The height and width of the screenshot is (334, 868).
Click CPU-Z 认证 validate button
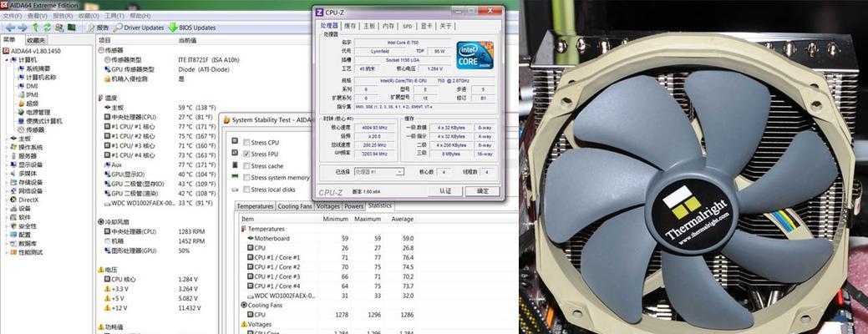point(445,190)
